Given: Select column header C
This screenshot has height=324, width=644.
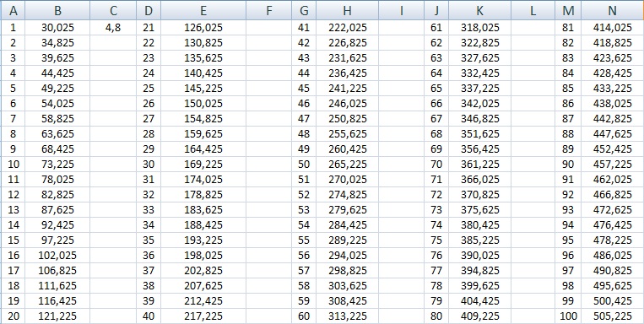Looking at the screenshot, I should click(x=113, y=10).
